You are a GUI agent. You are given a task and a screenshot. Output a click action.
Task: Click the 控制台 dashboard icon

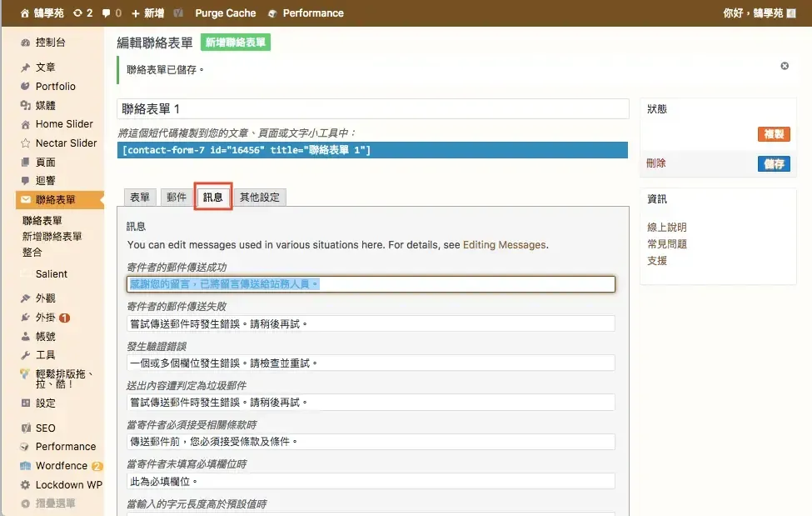(x=25, y=43)
